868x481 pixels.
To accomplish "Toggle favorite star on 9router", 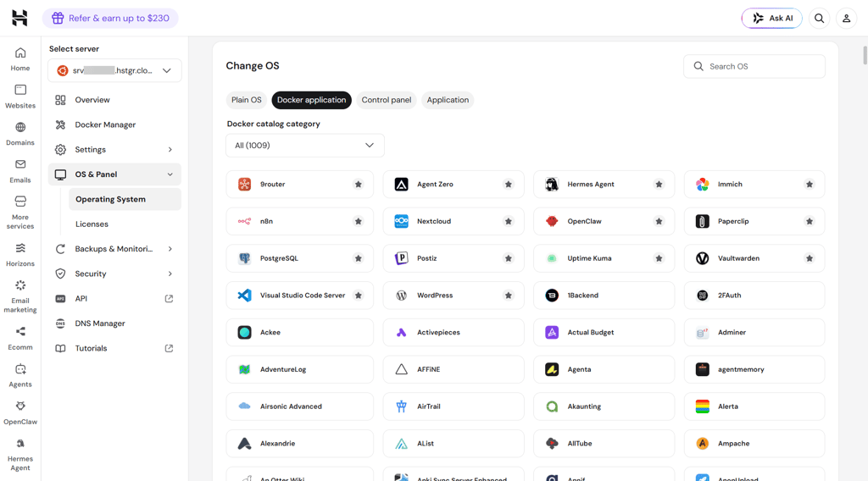I will click(359, 184).
